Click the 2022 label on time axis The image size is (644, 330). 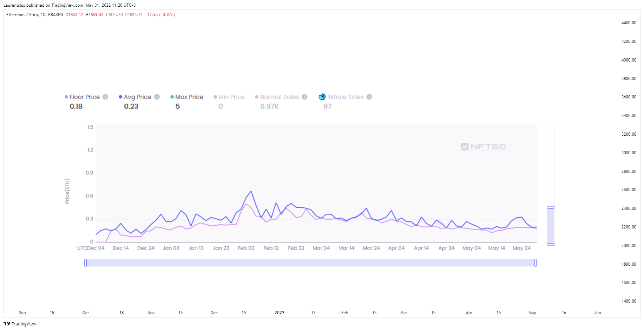coord(280,313)
